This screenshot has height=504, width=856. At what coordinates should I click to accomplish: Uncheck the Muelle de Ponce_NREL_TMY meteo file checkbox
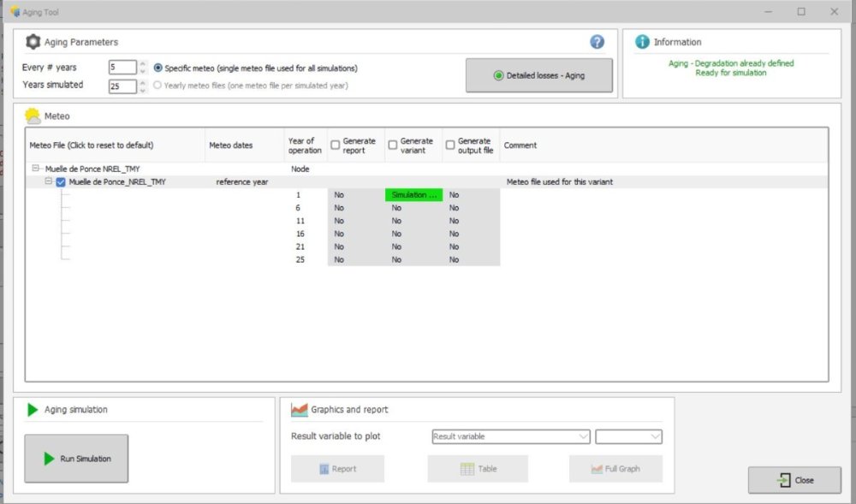(61, 182)
